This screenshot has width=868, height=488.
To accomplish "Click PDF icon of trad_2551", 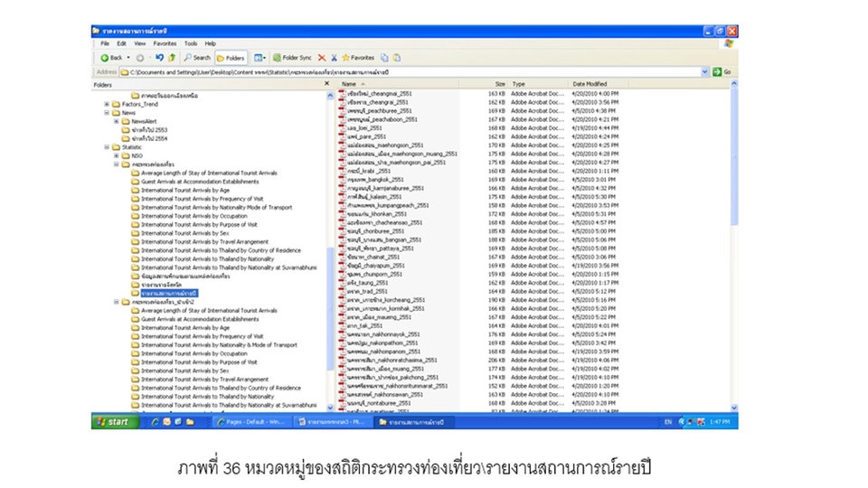I will [x=342, y=291].
